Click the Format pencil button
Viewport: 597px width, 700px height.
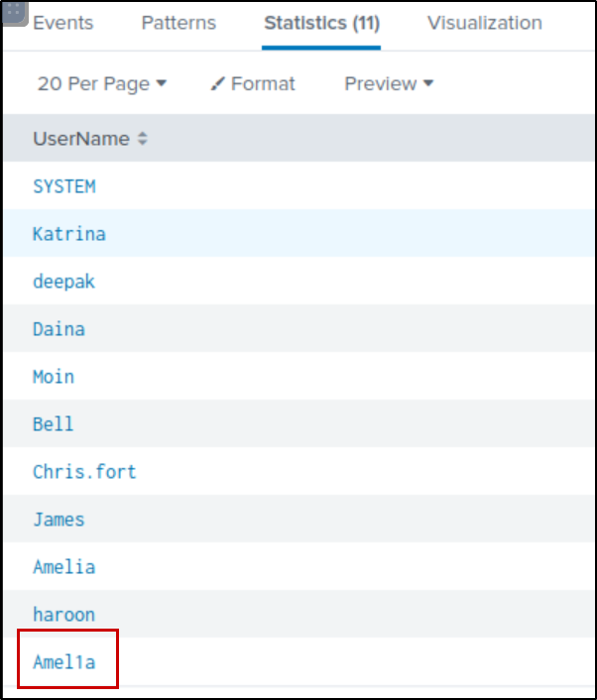(253, 84)
